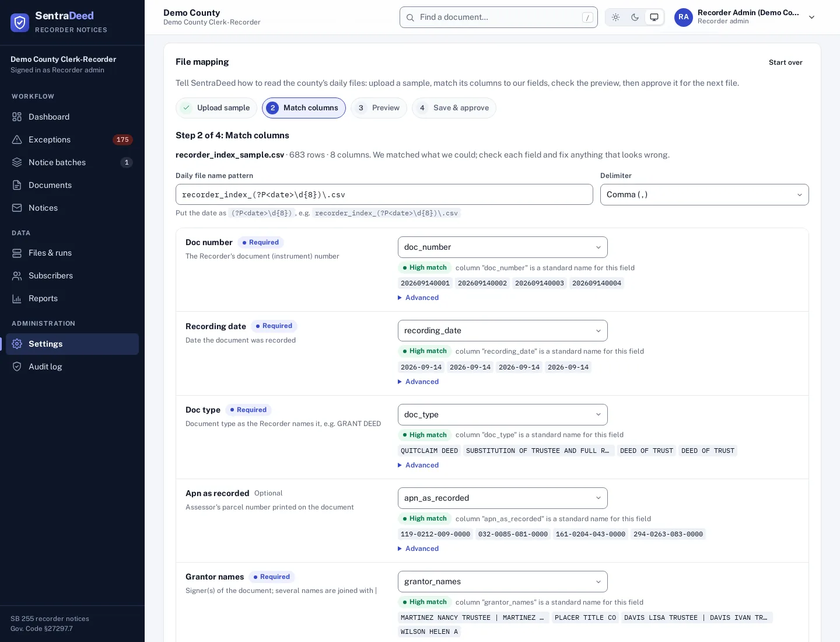Open Dashboard from the sidebar
Image resolution: width=840 pixels, height=642 pixels.
(x=72, y=117)
